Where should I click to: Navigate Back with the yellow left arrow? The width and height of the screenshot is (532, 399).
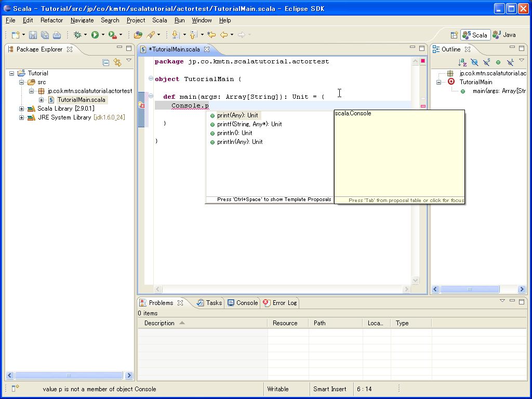224,35
